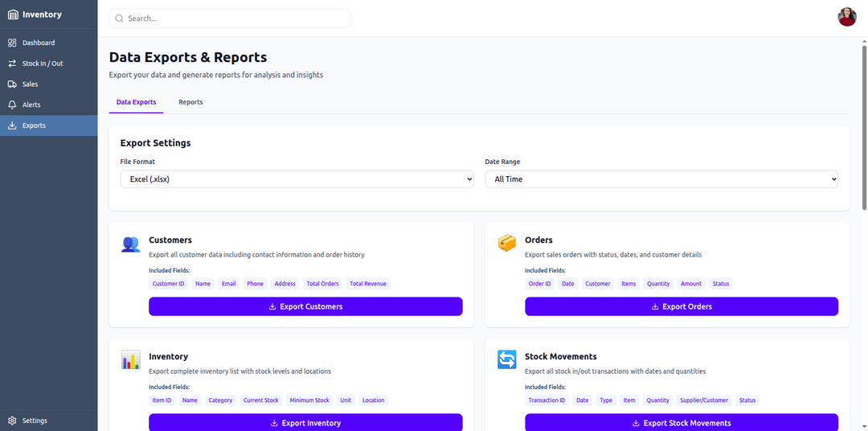Focus the Search input field
The height and width of the screenshot is (431, 868).
229,18
